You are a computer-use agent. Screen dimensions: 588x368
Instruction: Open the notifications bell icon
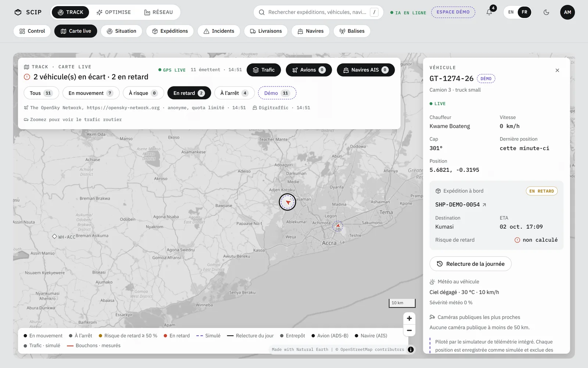pyautogui.click(x=489, y=12)
